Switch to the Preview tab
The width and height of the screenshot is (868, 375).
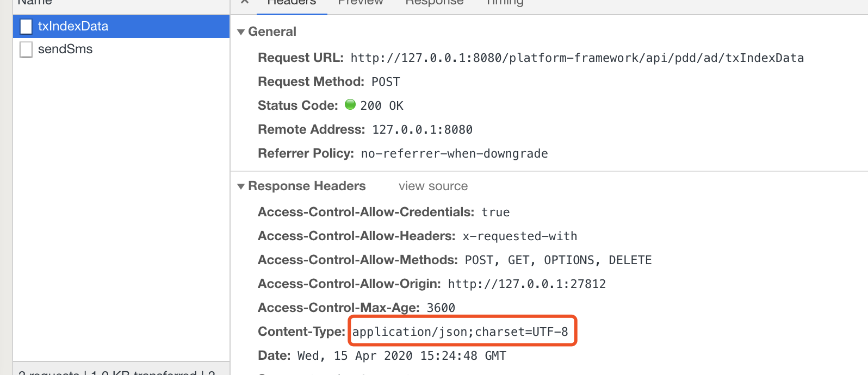click(361, 3)
